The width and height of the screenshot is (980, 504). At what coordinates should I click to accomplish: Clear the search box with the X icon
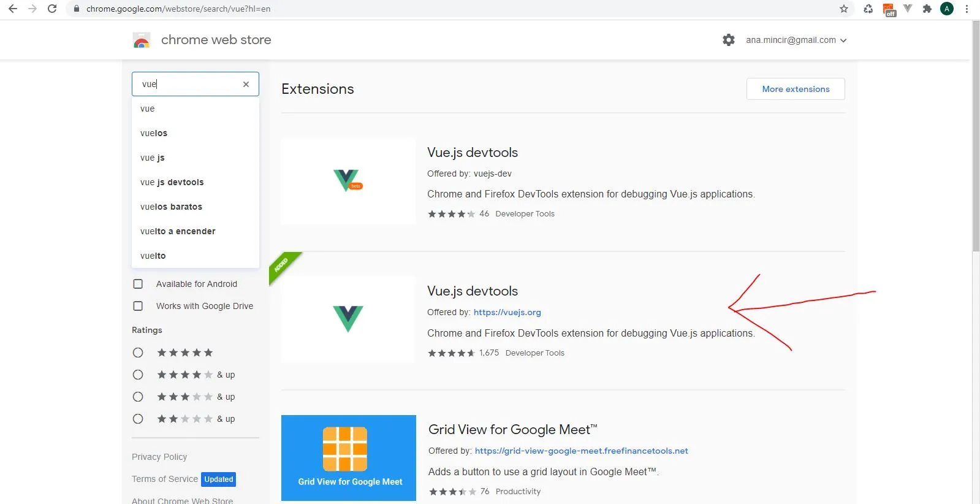246,84
